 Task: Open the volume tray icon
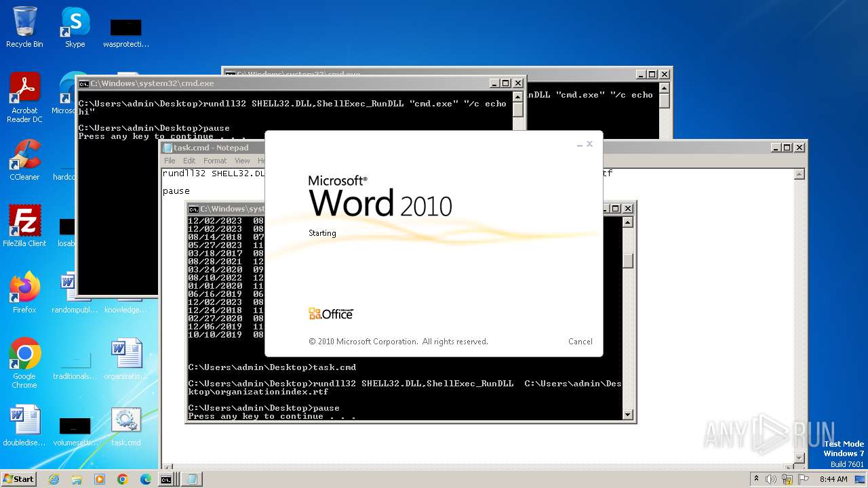click(771, 479)
